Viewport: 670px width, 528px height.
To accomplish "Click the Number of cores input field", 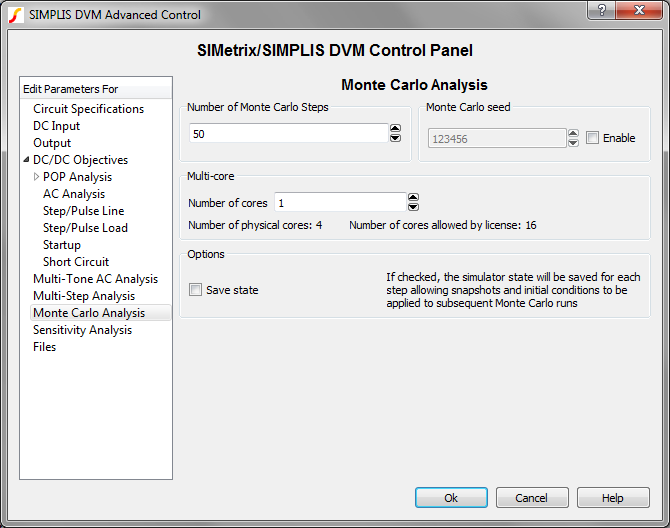I will pos(340,203).
